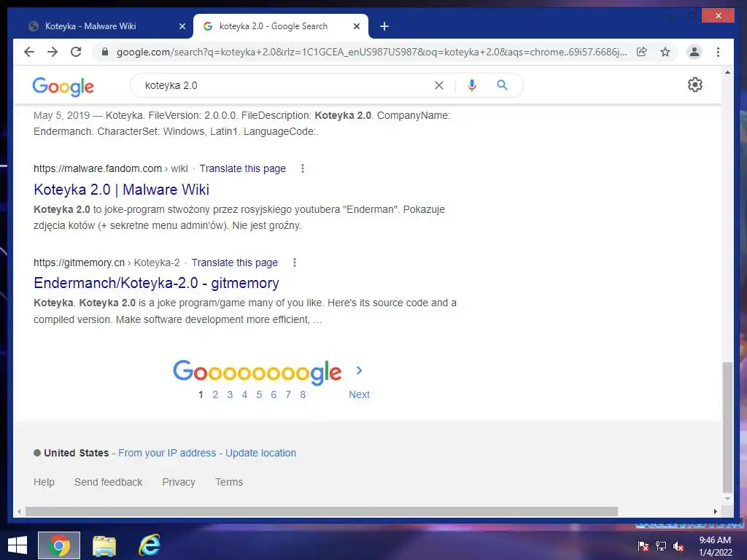Go to results page 7

tap(288, 394)
